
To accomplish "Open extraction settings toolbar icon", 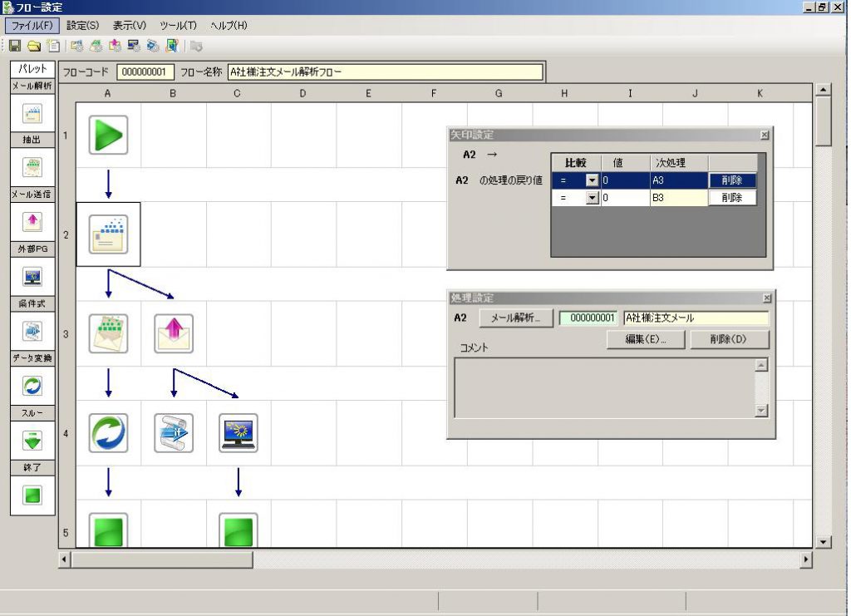I will click(96, 46).
